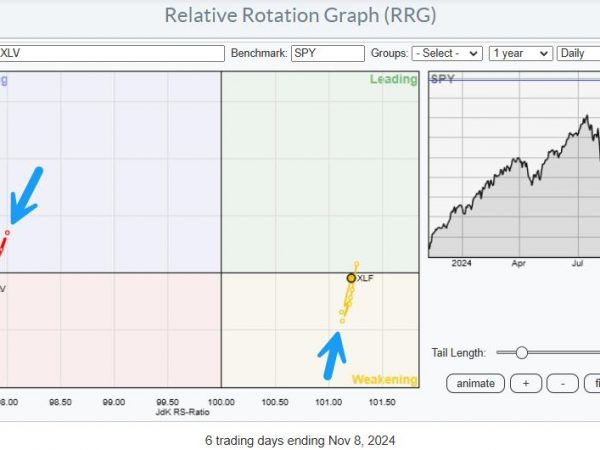The image size is (600, 450).
Task: Click the animate button
Action: pyautogui.click(x=475, y=383)
